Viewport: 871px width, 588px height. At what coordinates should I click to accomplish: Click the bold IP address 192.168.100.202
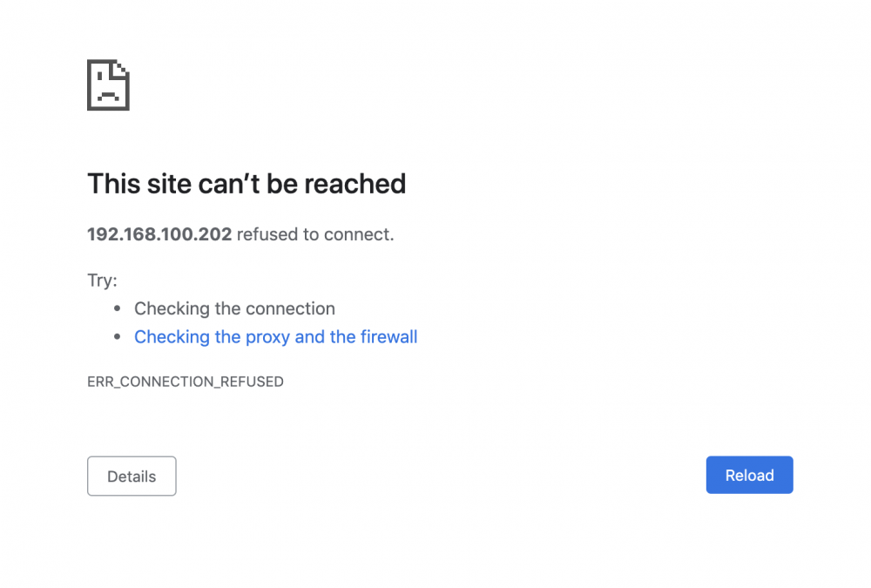point(159,234)
